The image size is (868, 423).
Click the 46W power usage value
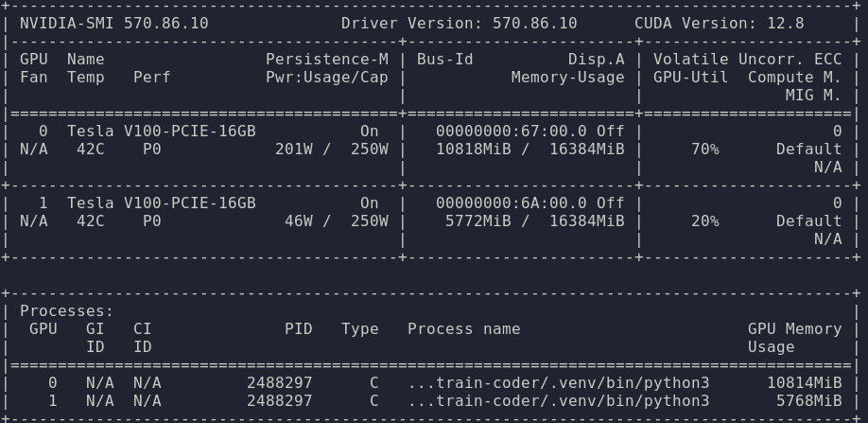299,221
